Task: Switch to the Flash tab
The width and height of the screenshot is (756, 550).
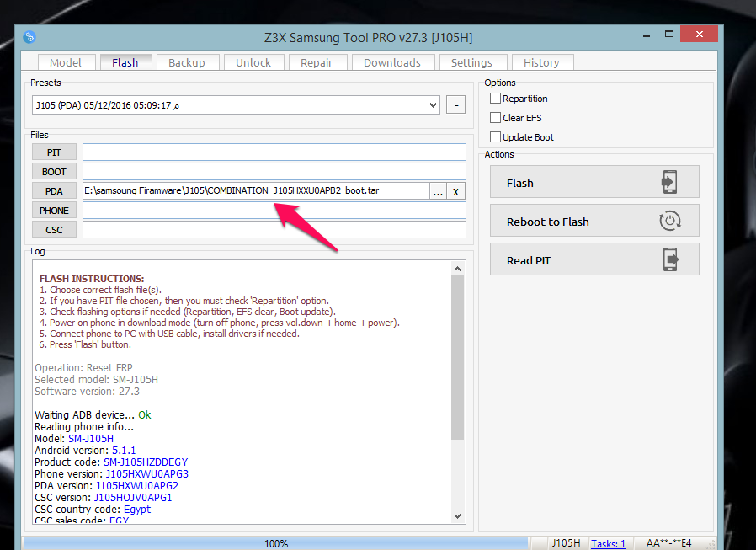Action: (x=125, y=62)
